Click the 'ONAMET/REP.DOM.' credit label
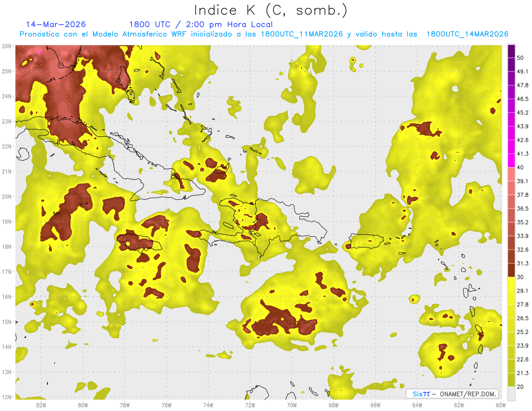Viewport: 532px width, 411px height. tap(467, 394)
